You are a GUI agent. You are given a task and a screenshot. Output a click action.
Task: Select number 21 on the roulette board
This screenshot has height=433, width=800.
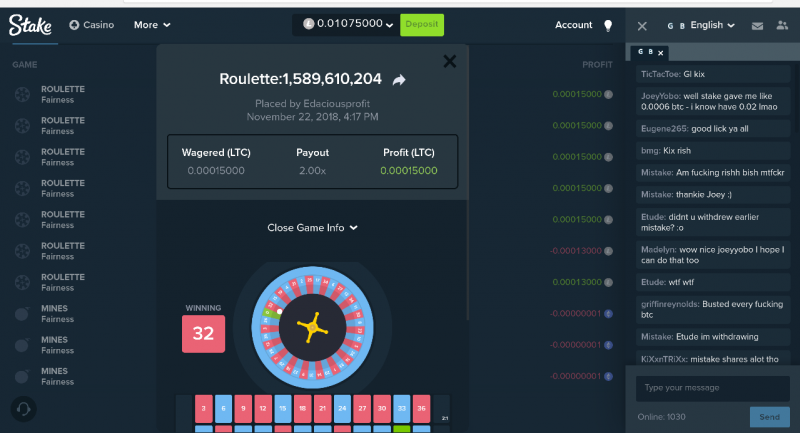pyautogui.click(x=322, y=409)
